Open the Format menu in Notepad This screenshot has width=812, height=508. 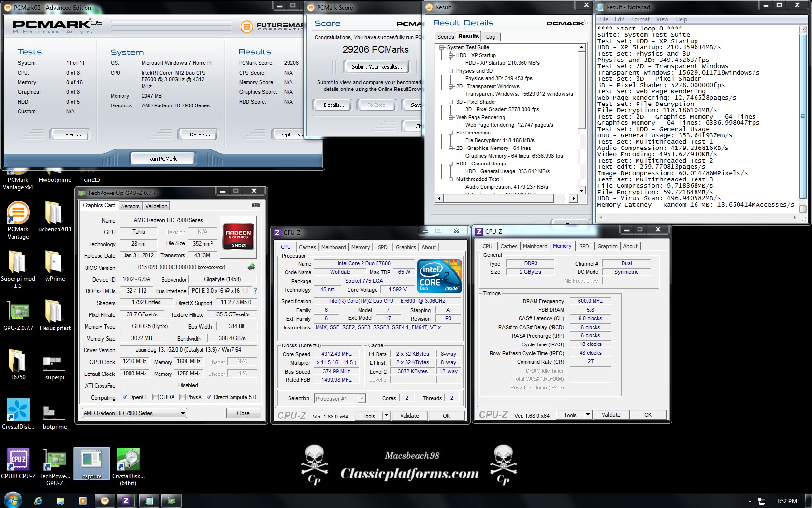tap(640, 19)
